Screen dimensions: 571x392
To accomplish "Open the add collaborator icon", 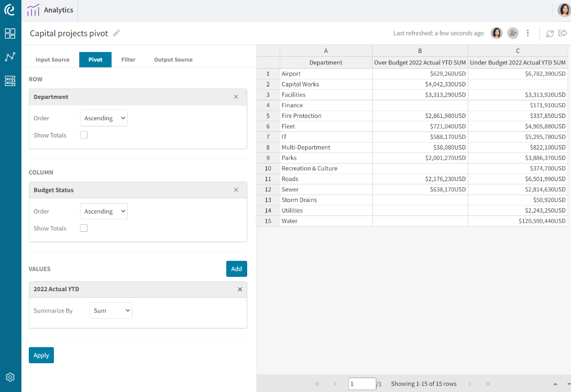I will [512, 33].
